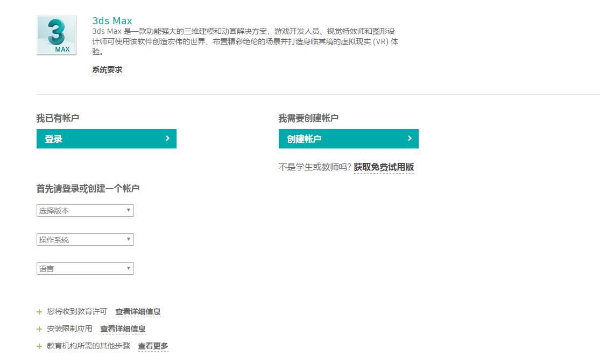Open the 查看更多 link
The height and width of the screenshot is (364, 600).
coord(153,346)
